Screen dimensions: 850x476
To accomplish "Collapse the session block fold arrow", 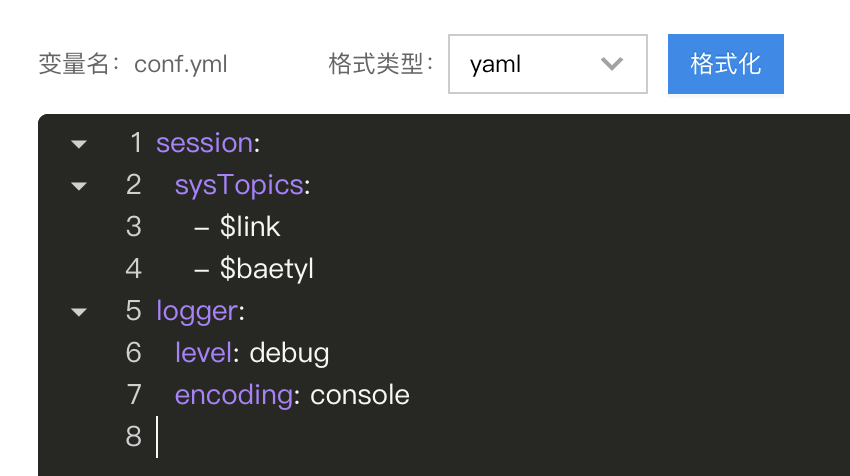I will (x=79, y=144).
